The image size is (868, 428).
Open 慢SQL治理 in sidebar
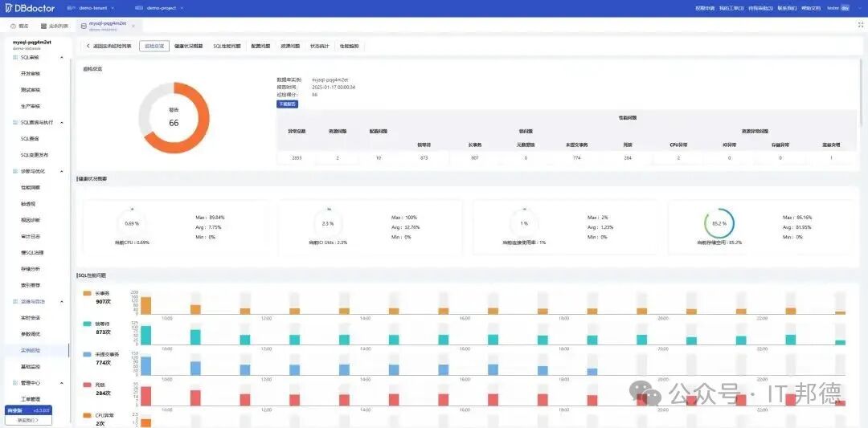(x=32, y=252)
